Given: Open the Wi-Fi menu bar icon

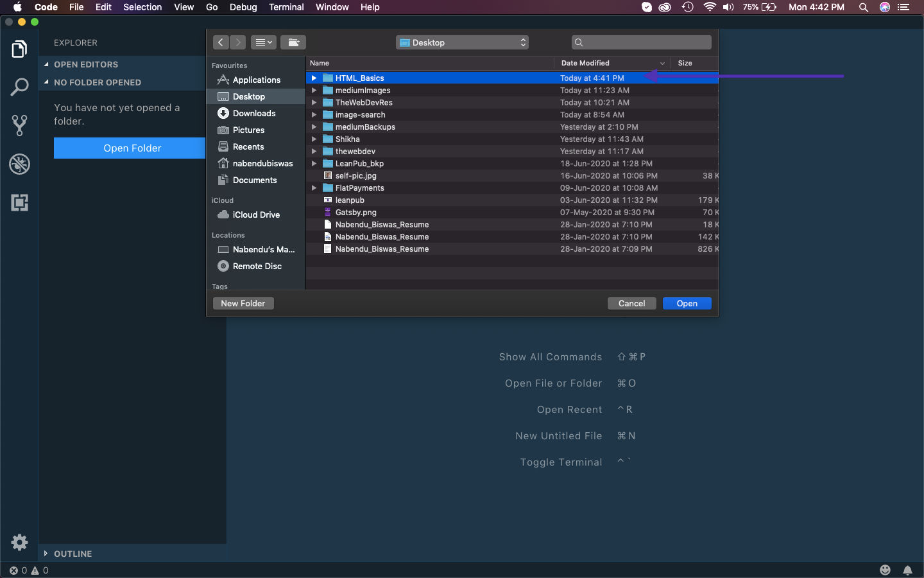Looking at the screenshot, I should 709,7.
